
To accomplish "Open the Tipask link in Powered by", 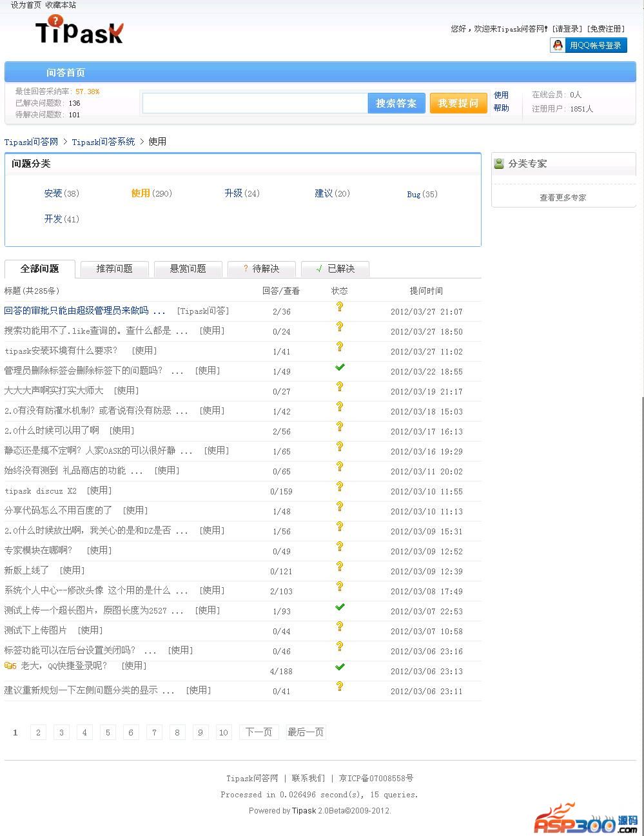I will (304, 811).
